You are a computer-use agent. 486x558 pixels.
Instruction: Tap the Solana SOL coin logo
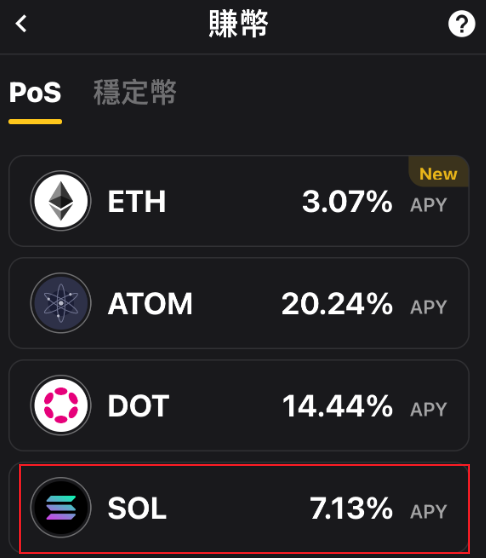coord(61,507)
